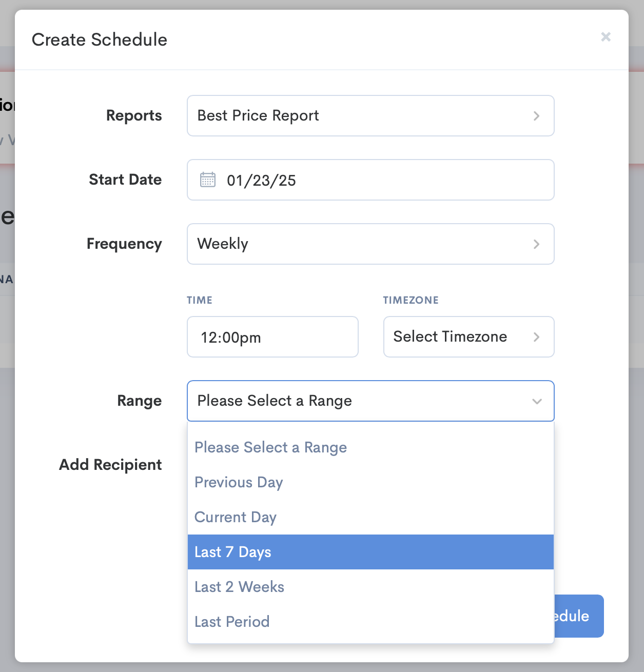Click the dropdown arrow on the Range field
The width and height of the screenshot is (644, 672).
point(537,401)
